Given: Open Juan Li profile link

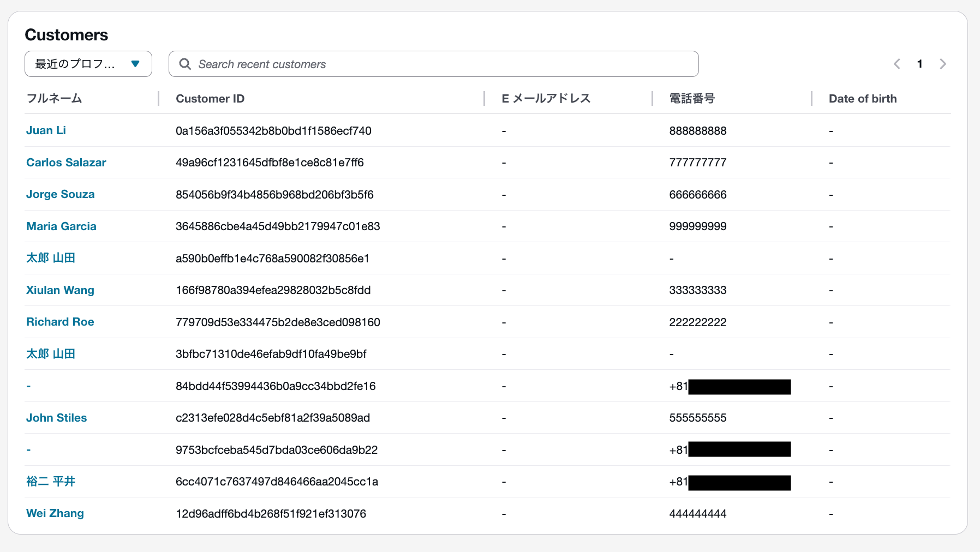Looking at the screenshot, I should point(46,130).
